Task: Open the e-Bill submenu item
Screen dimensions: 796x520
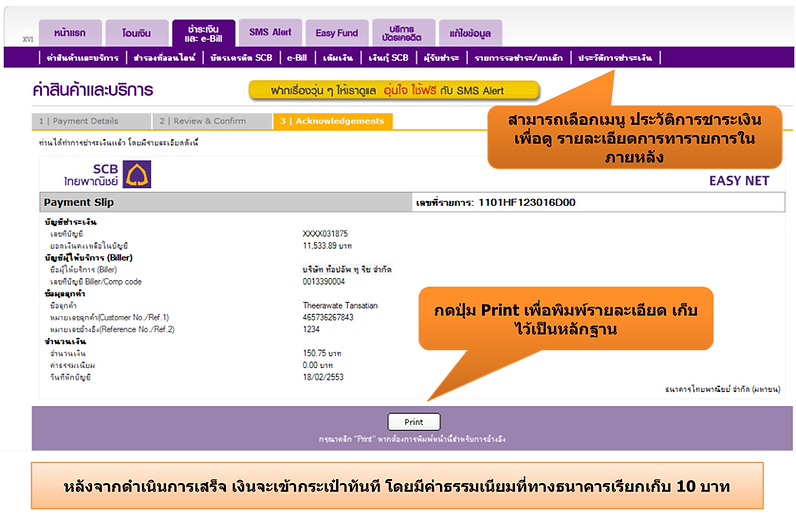Action: pyautogui.click(x=297, y=58)
